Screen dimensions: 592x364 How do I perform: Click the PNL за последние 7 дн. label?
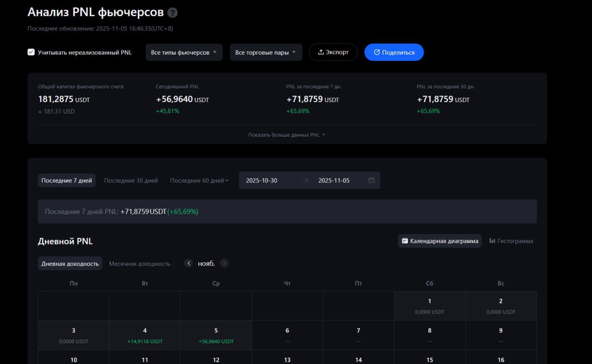click(314, 86)
